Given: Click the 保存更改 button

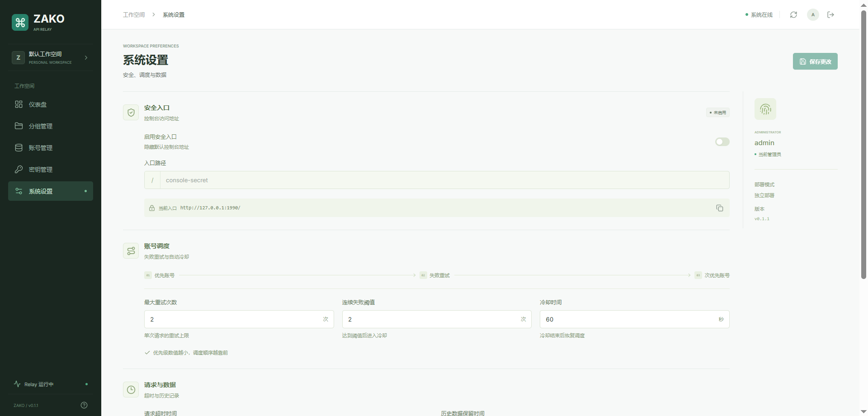Looking at the screenshot, I should coord(815,61).
